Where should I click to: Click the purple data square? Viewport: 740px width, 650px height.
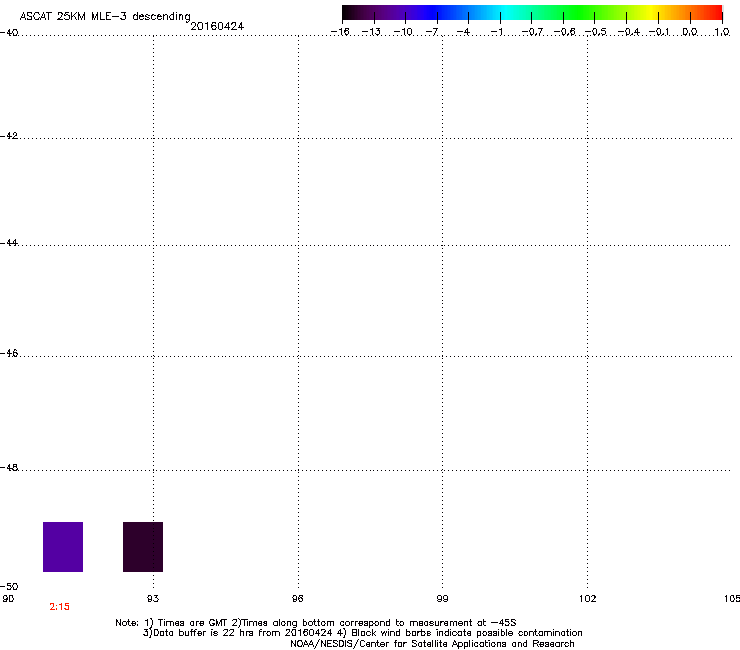click(x=63, y=547)
